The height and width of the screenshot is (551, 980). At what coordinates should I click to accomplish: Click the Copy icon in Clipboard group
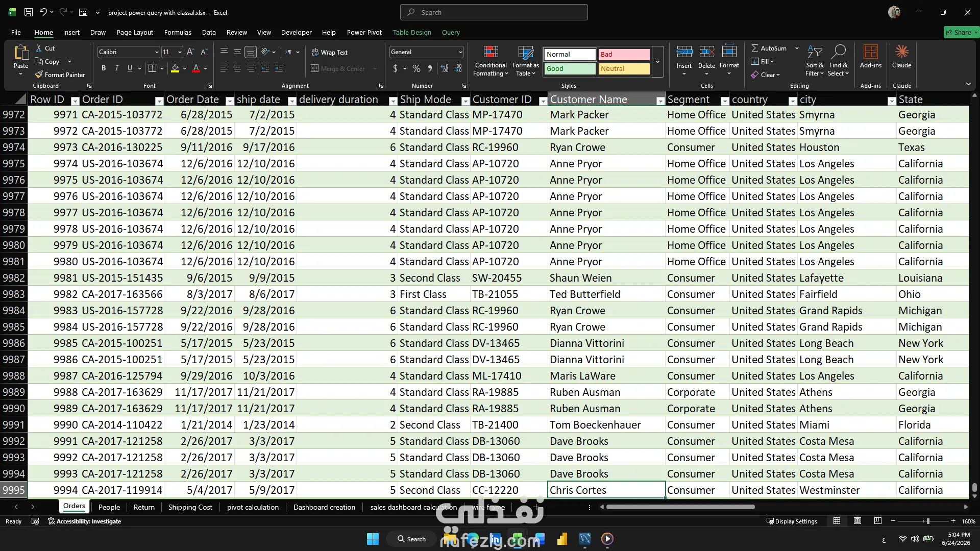(x=39, y=61)
